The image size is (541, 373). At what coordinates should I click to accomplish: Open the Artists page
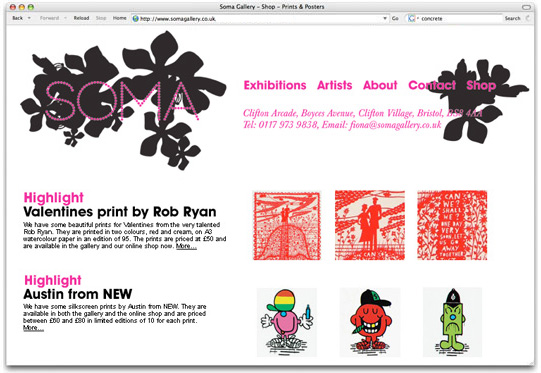[x=335, y=85]
